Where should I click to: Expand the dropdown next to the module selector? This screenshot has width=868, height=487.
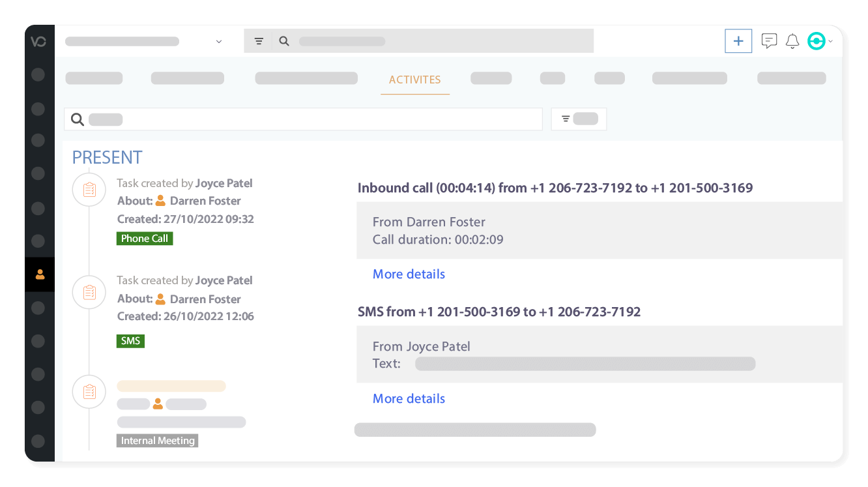coord(218,40)
